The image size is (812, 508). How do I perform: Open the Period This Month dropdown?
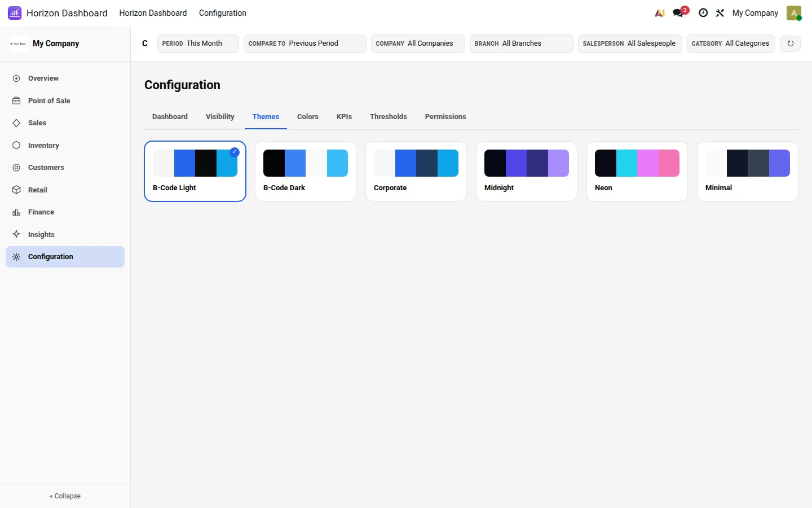pos(198,43)
